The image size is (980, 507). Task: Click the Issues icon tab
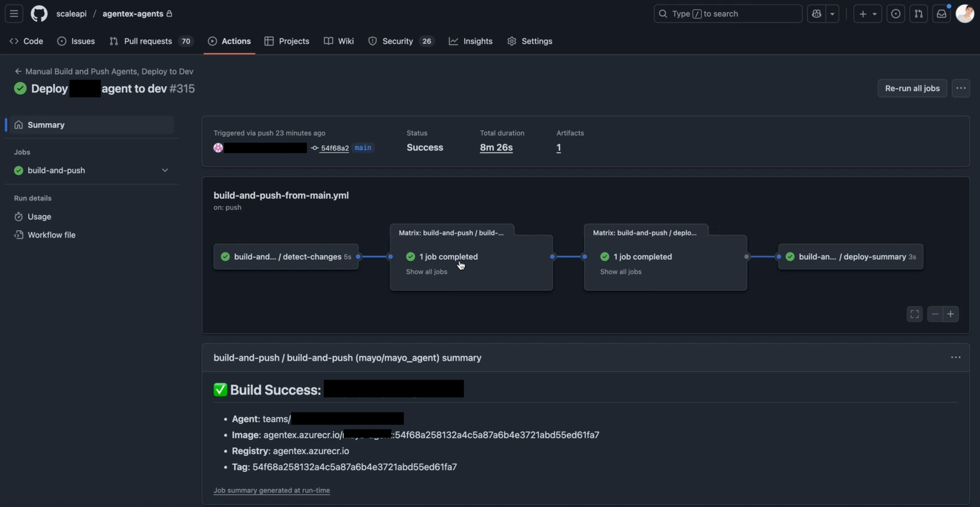(x=61, y=41)
